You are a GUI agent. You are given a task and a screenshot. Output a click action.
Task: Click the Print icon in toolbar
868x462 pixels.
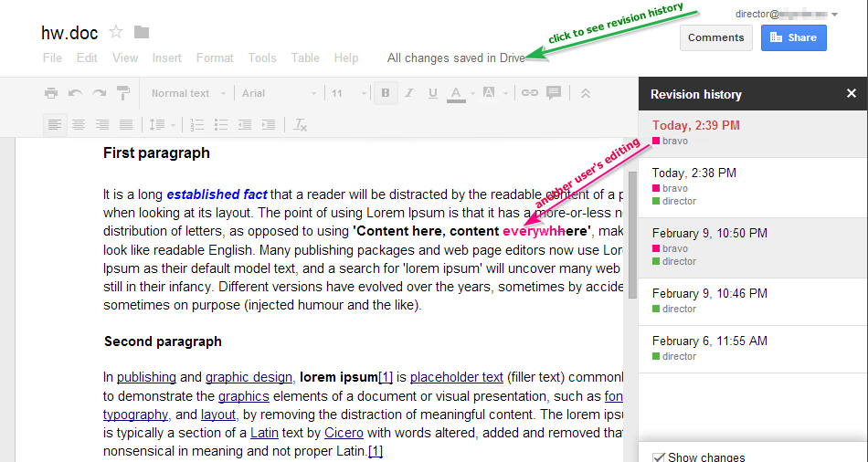51,93
